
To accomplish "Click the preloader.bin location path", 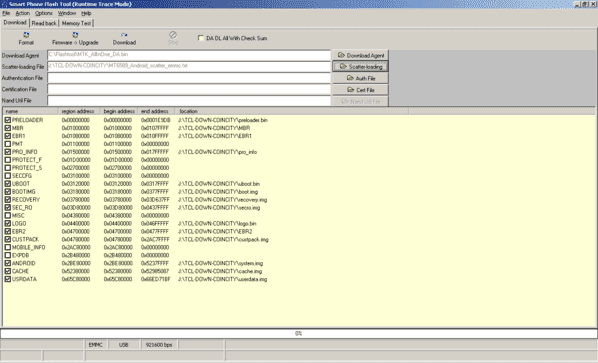I will pos(223,120).
